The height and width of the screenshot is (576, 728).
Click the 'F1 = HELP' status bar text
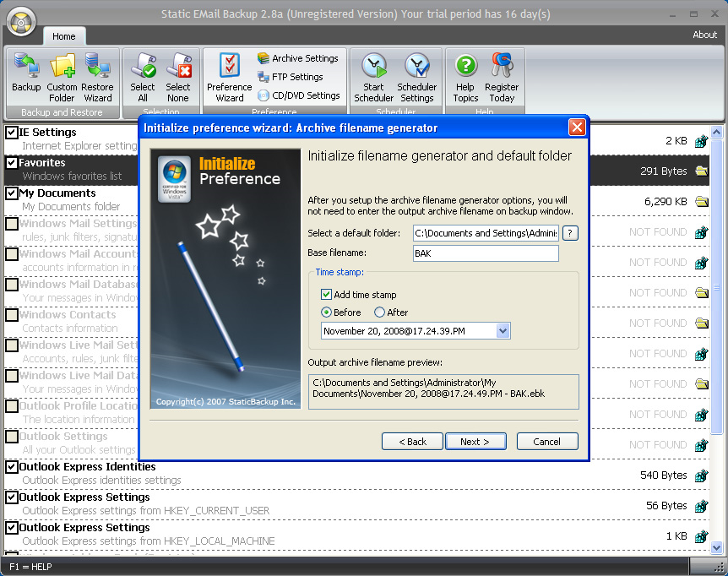[30, 567]
